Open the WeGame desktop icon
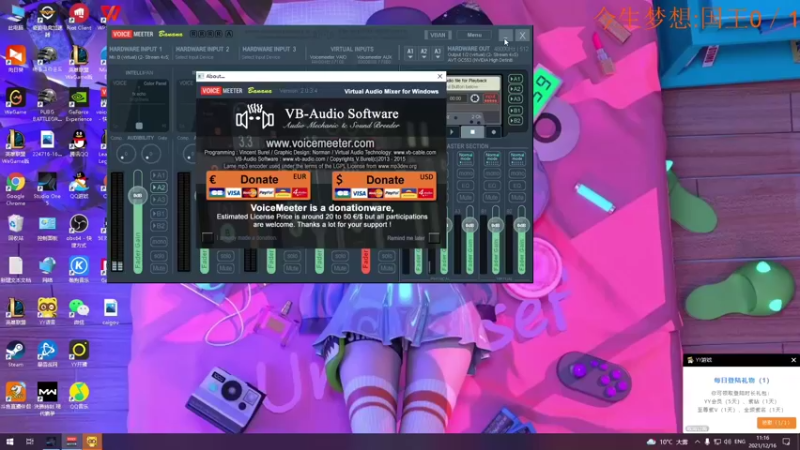 [x=15, y=102]
